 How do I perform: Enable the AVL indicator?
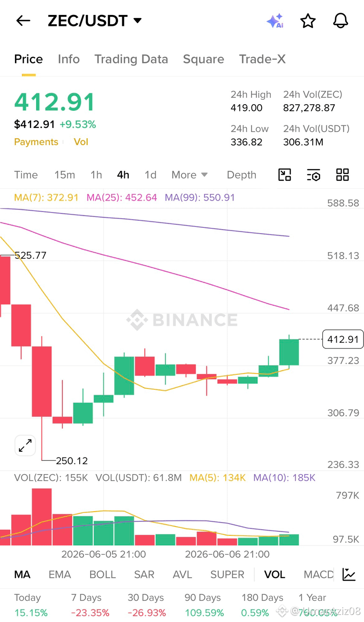[x=182, y=574]
